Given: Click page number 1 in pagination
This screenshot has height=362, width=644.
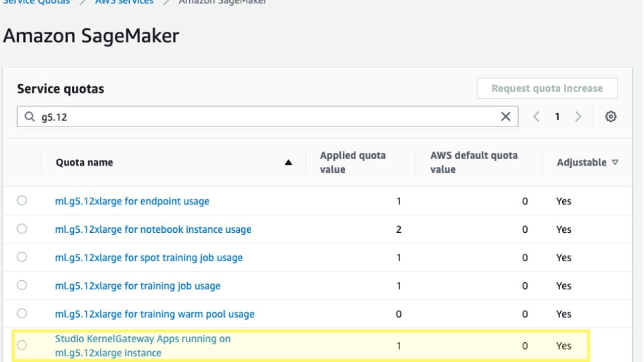Looking at the screenshot, I should 557,116.
